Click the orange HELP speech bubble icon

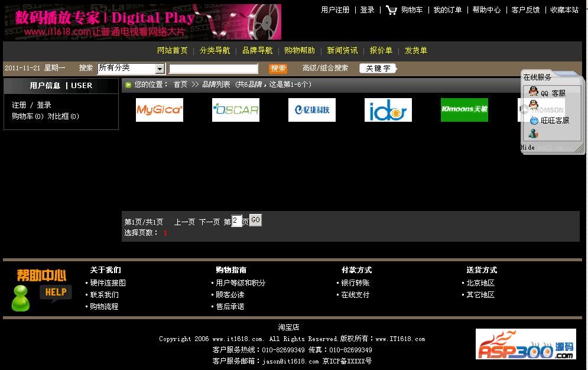[x=56, y=293]
